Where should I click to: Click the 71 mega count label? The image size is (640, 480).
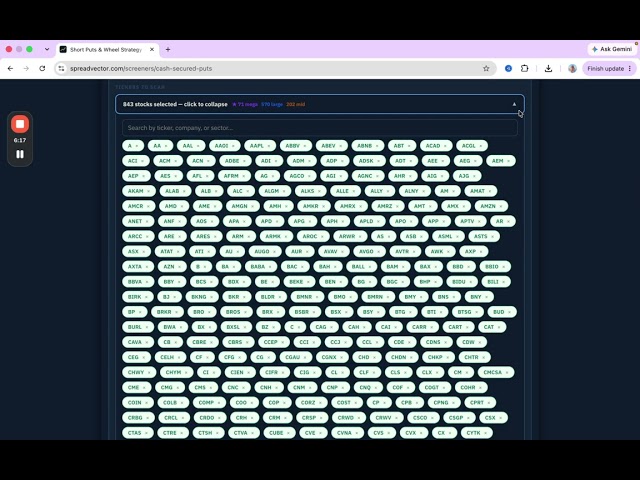coord(245,104)
